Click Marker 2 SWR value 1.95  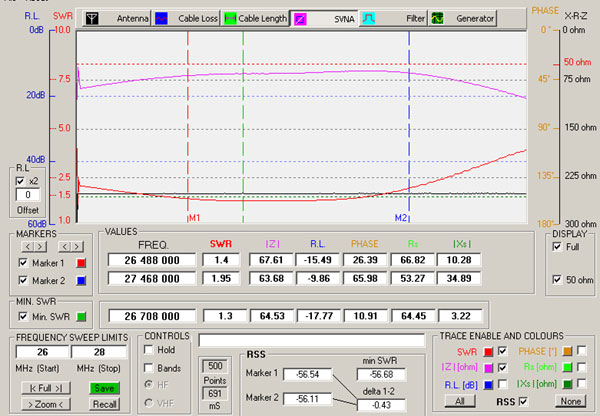point(221,278)
